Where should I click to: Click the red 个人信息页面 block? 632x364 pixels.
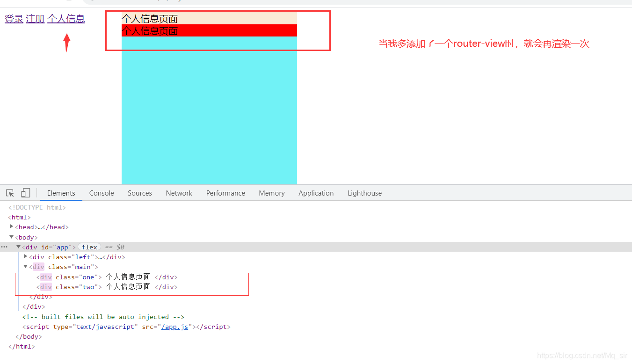click(209, 30)
